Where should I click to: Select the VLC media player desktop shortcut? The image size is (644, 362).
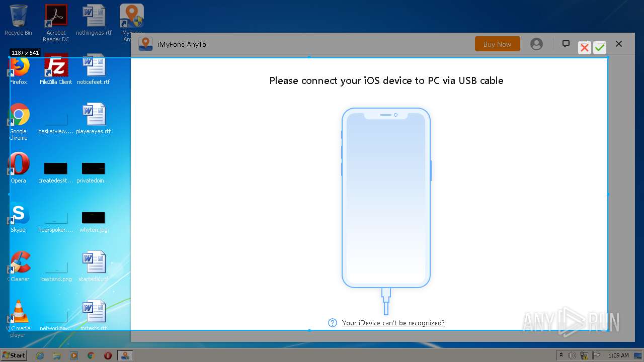(x=18, y=319)
